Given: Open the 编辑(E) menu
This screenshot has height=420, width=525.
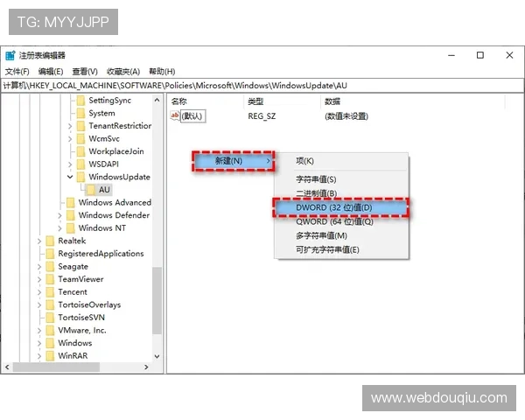Looking at the screenshot, I should click(x=51, y=72).
